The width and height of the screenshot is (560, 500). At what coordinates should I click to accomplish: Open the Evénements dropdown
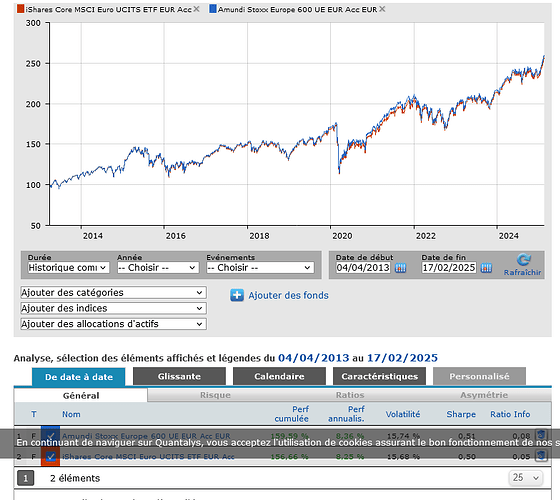tap(260, 268)
